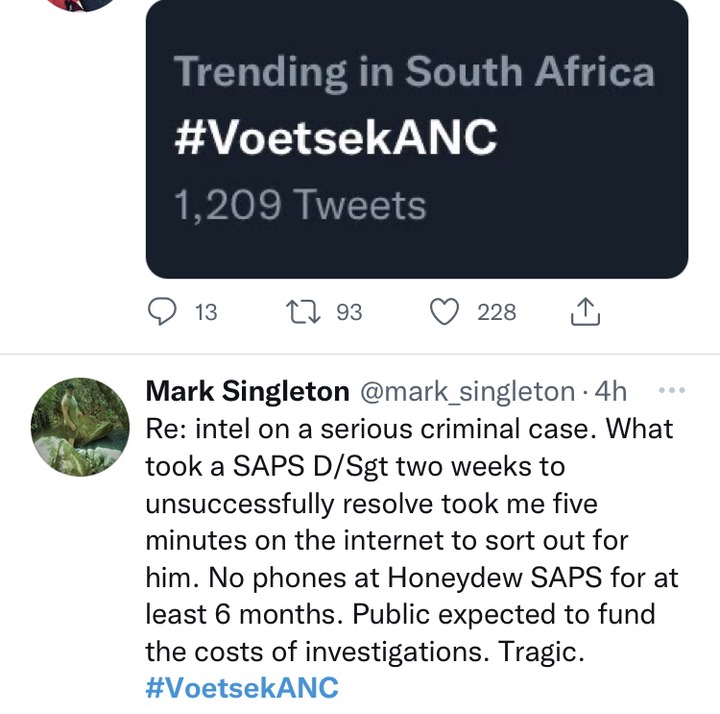This screenshot has height=714, width=720.
Task: Like the tweet with the heart icon
Action: [x=444, y=312]
